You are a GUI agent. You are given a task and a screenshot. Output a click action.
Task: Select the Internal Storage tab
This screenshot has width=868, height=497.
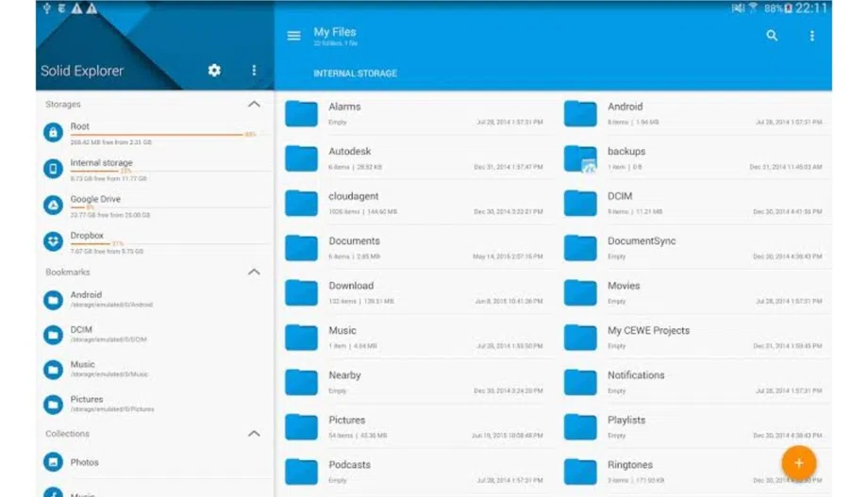356,74
